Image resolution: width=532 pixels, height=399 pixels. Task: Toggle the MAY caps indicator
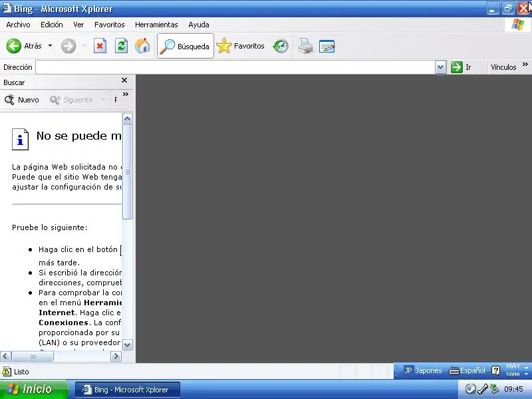513,366
